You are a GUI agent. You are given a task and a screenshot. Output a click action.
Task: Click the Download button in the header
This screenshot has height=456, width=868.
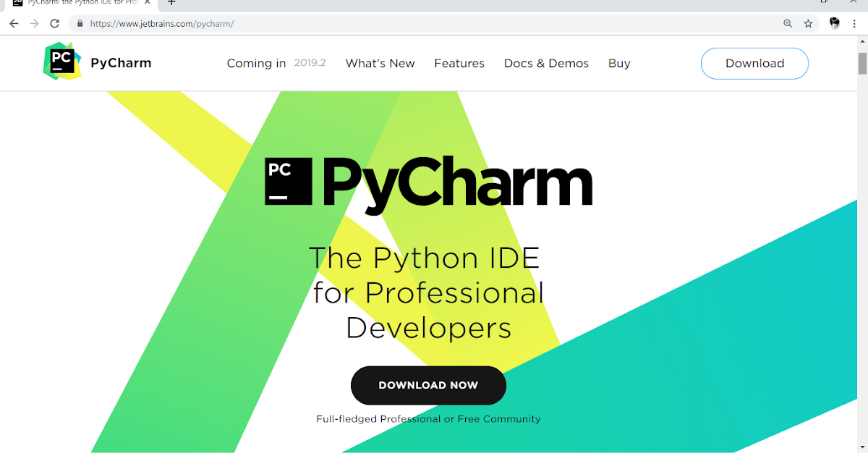[754, 63]
